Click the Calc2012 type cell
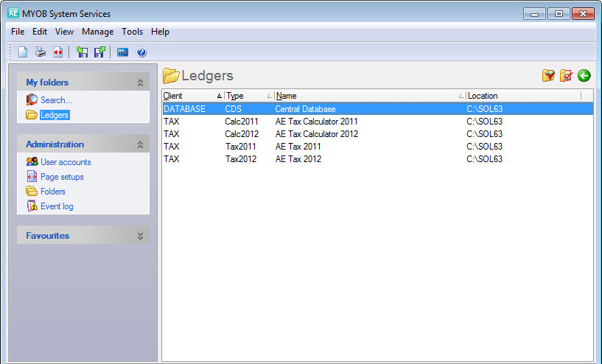The width and height of the screenshot is (602, 364). pyautogui.click(x=242, y=134)
